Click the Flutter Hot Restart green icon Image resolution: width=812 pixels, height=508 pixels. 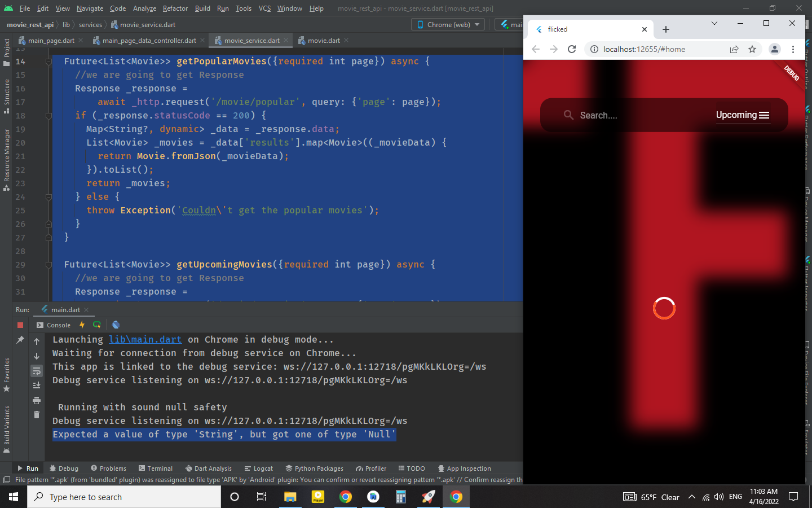point(97,325)
